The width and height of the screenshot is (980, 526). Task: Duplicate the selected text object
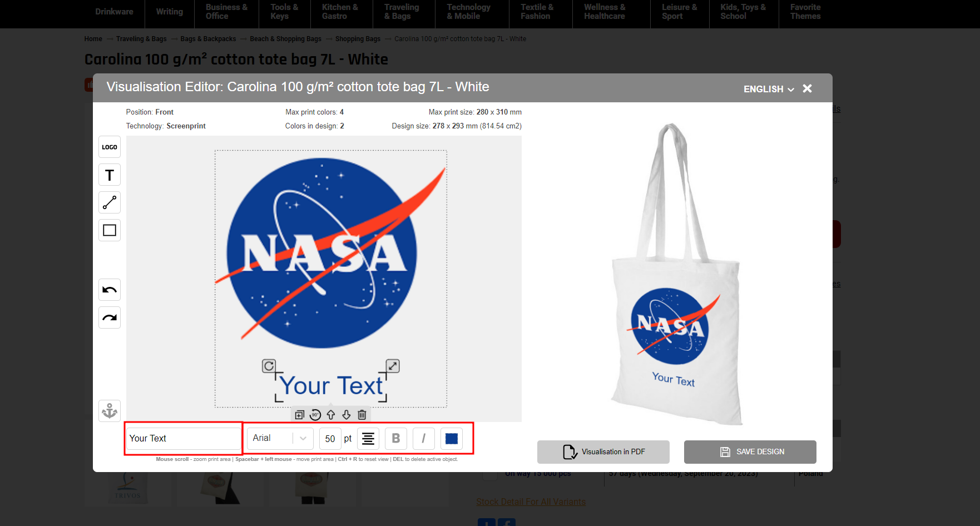pos(300,415)
